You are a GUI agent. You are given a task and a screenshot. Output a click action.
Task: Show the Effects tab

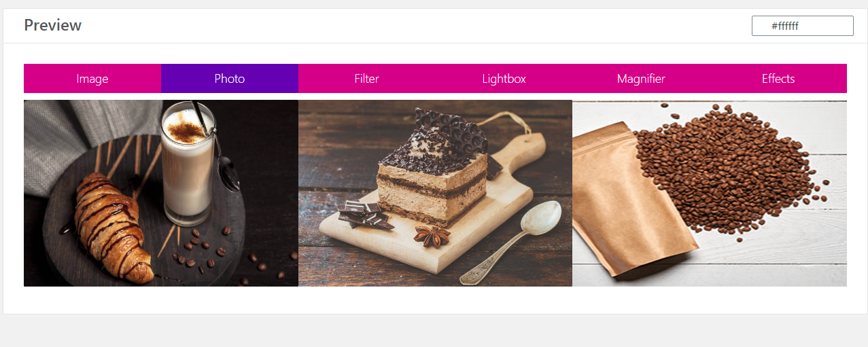[778, 79]
